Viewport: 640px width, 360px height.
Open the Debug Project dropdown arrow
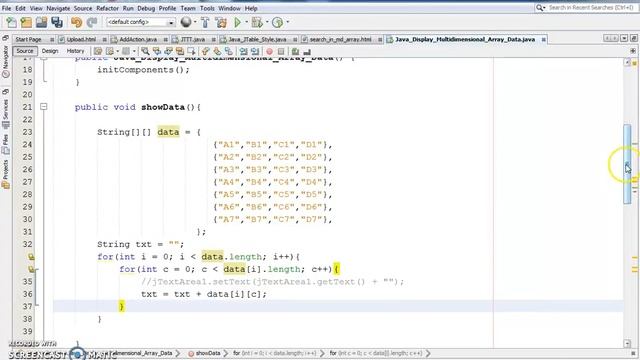(267, 22)
